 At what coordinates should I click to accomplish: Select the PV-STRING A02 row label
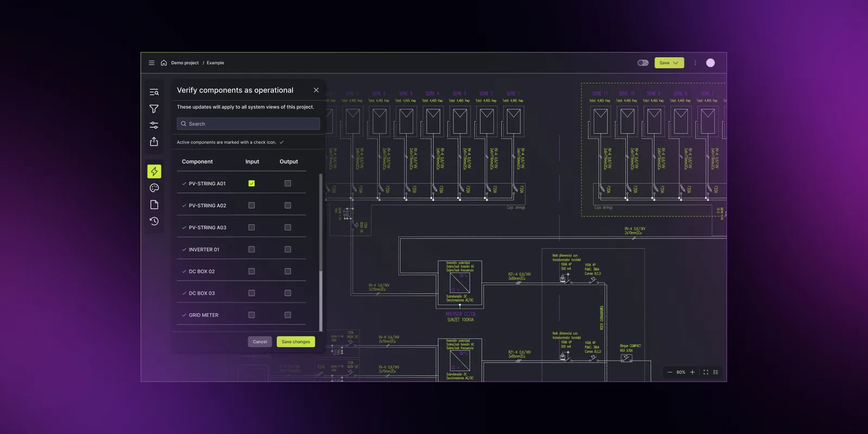point(207,206)
